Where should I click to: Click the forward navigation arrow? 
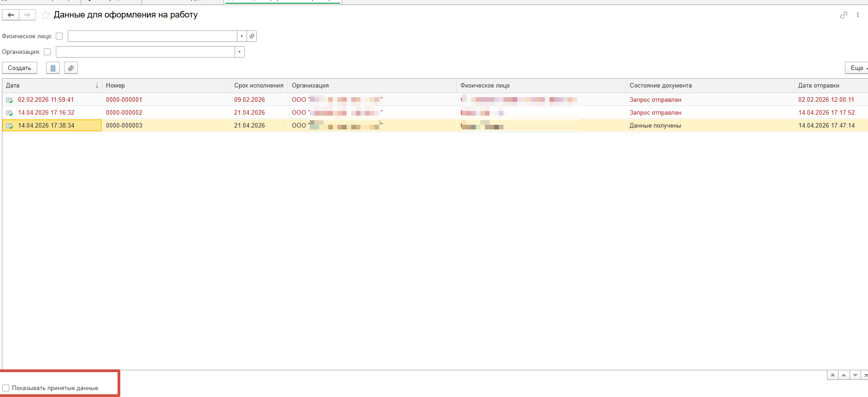pos(28,15)
